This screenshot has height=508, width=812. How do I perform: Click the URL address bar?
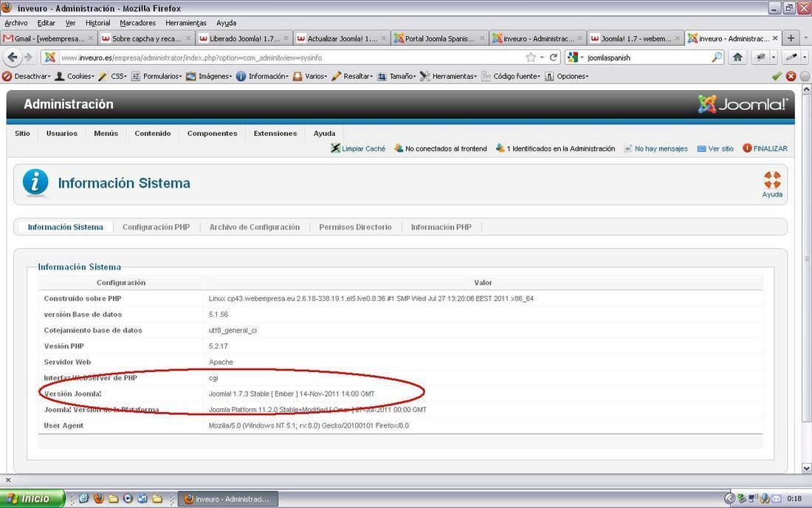coord(292,58)
